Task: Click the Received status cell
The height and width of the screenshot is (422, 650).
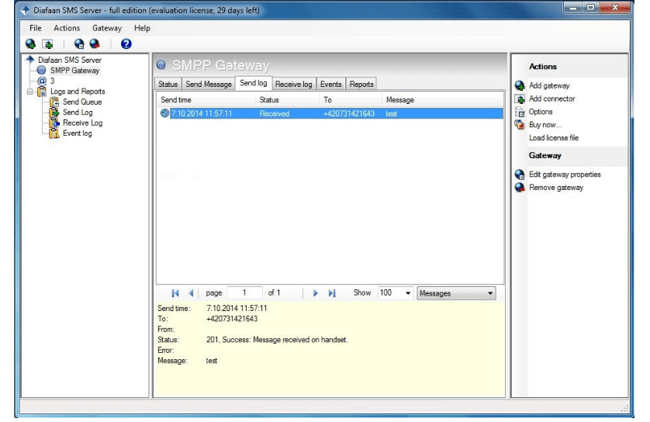Action: [x=274, y=114]
